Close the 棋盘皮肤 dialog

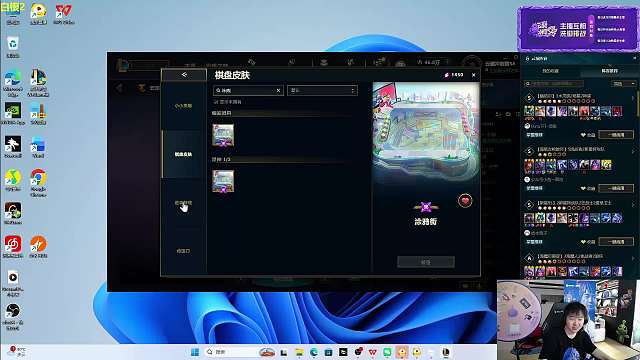(x=473, y=75)
